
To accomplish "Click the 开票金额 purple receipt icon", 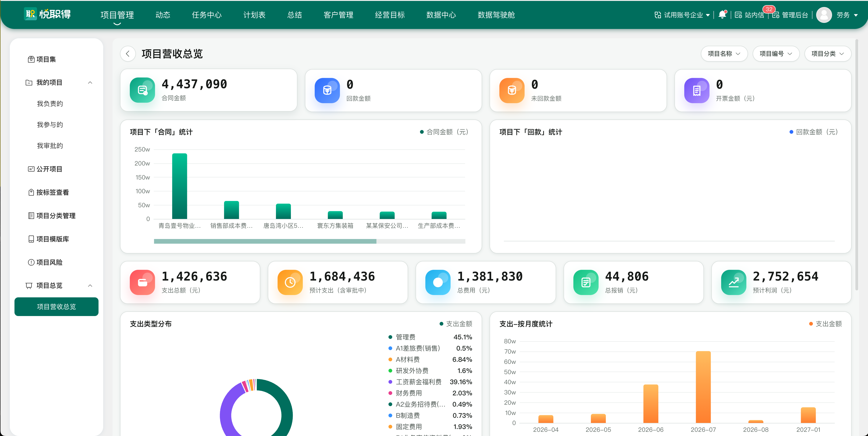I will pos(696,90).
